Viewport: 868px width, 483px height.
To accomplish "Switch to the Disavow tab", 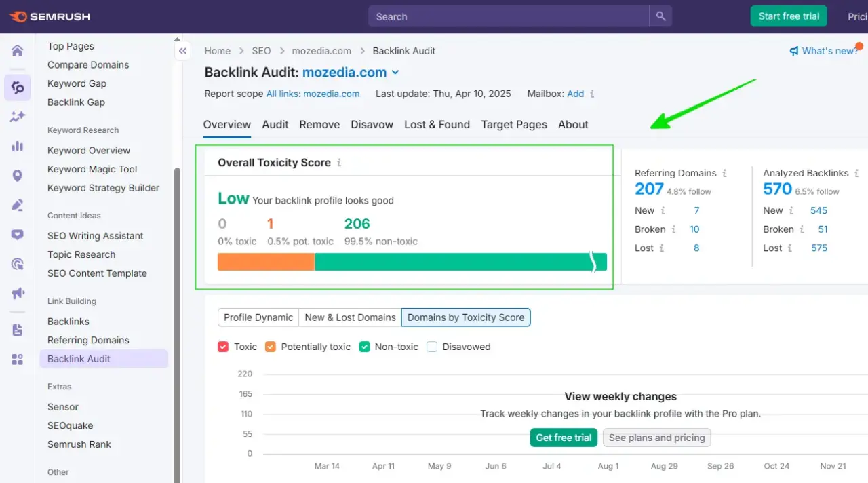I will [372, 124].
